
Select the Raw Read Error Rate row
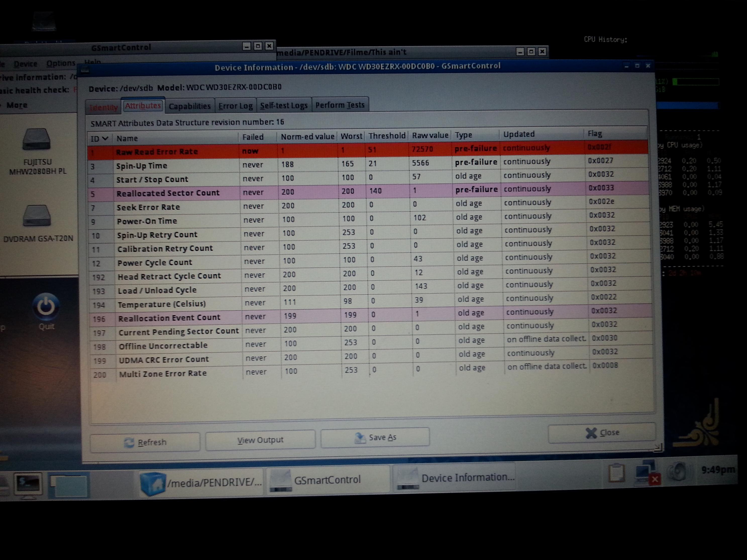[157, 152]
